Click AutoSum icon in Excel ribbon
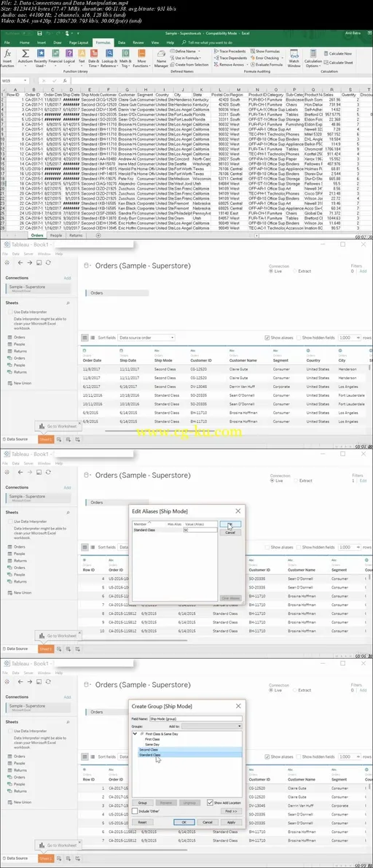The image size is (373, 868). (x=25, y=57)
